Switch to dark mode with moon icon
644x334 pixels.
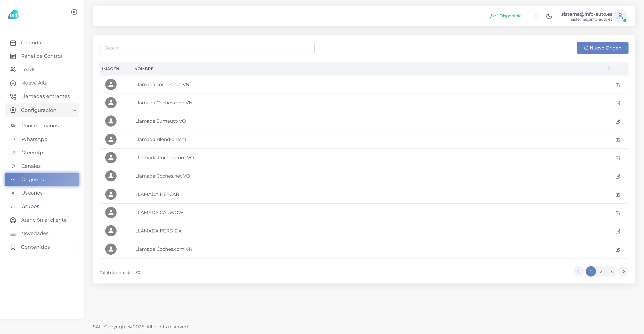549,16
